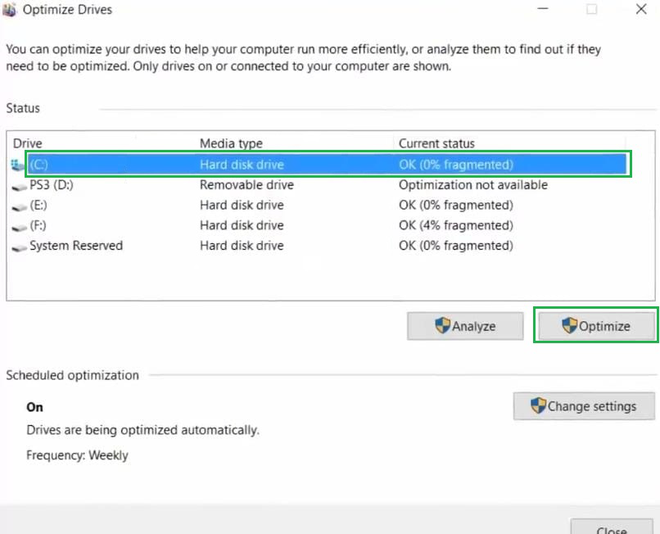Sort drives by the Drive column header
660x534 pixels.
click(x=28, y=144)
